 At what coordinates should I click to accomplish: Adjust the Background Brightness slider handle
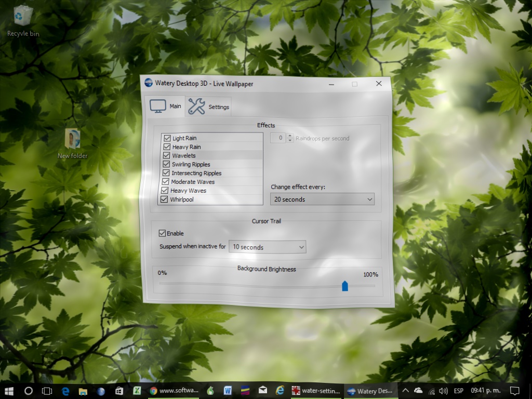tap(345, 285)
